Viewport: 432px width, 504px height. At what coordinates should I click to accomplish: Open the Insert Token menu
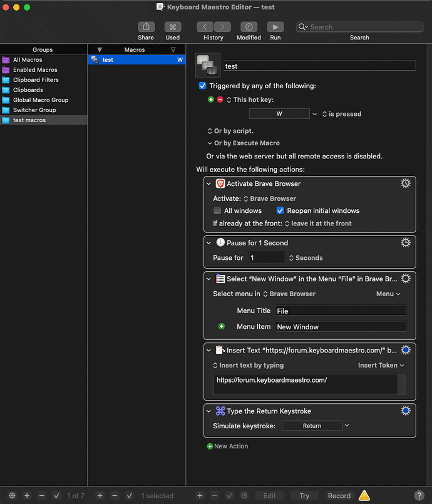coord(381,365)
